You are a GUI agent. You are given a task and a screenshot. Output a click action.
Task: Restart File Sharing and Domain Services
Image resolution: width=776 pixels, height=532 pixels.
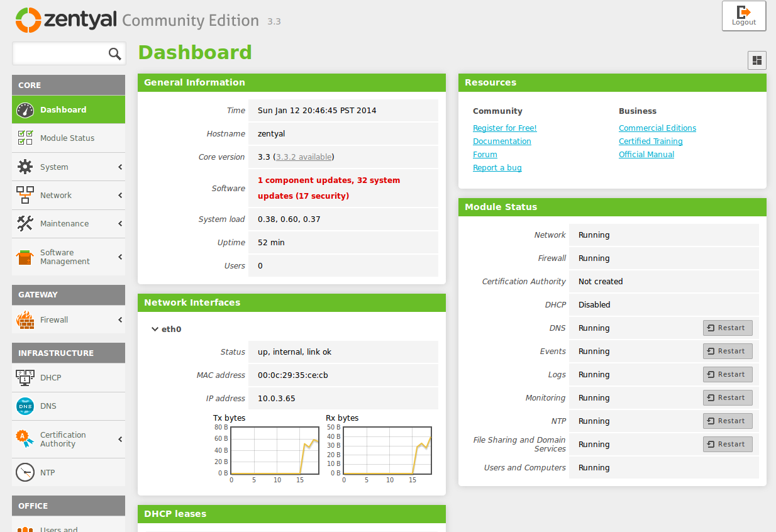728,444
